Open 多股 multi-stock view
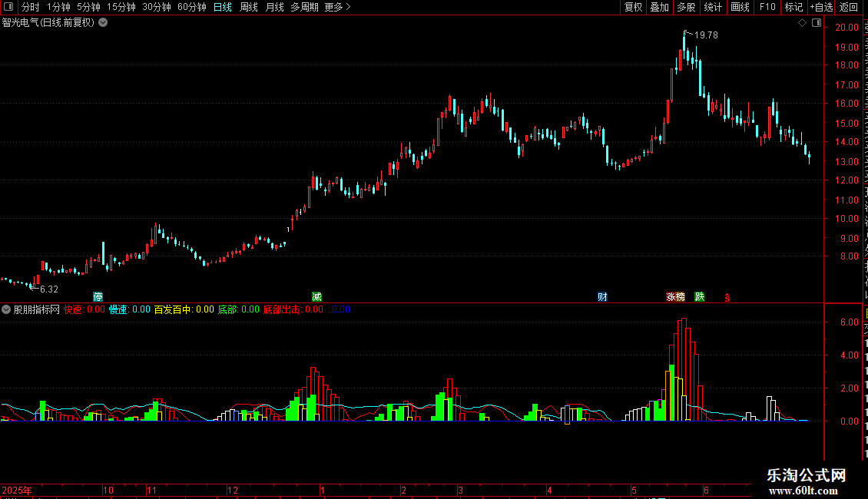Image resolution: width=868 pixels, height=499 pixels. tap(686, 7)
